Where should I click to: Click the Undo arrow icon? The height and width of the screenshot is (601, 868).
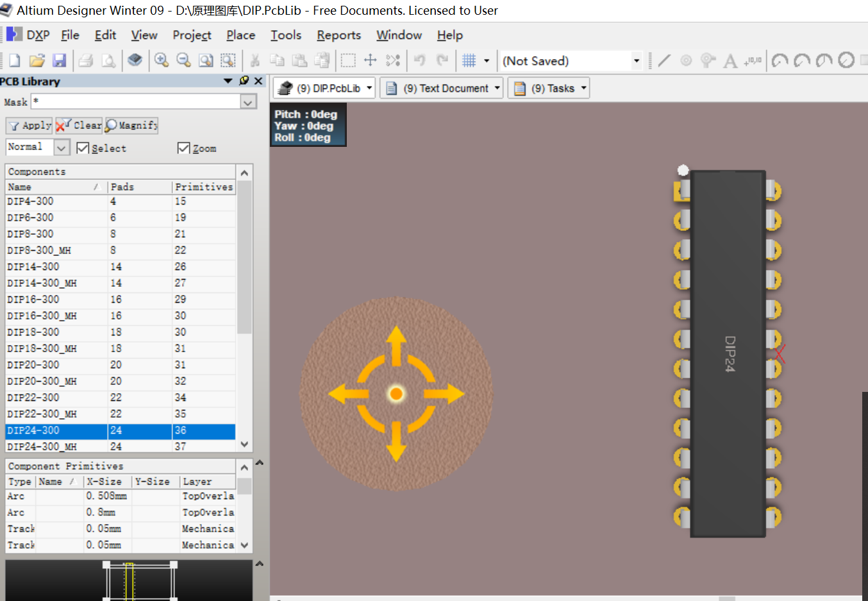419,60
